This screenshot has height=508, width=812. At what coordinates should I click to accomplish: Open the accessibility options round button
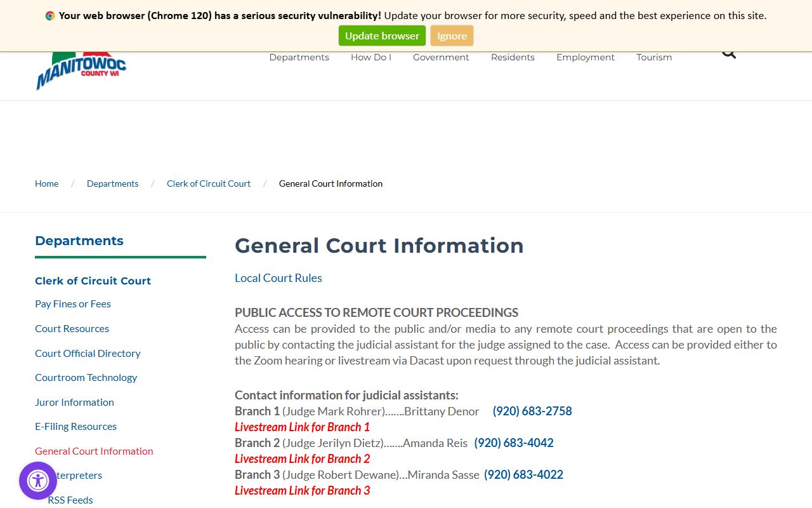tap(38, 481)
